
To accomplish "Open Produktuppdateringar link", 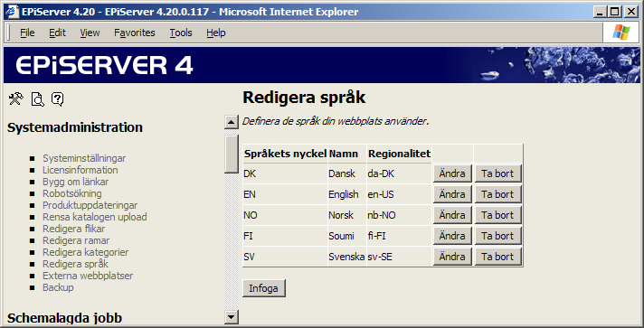I will pyautogui.click(x=90, y=205).
